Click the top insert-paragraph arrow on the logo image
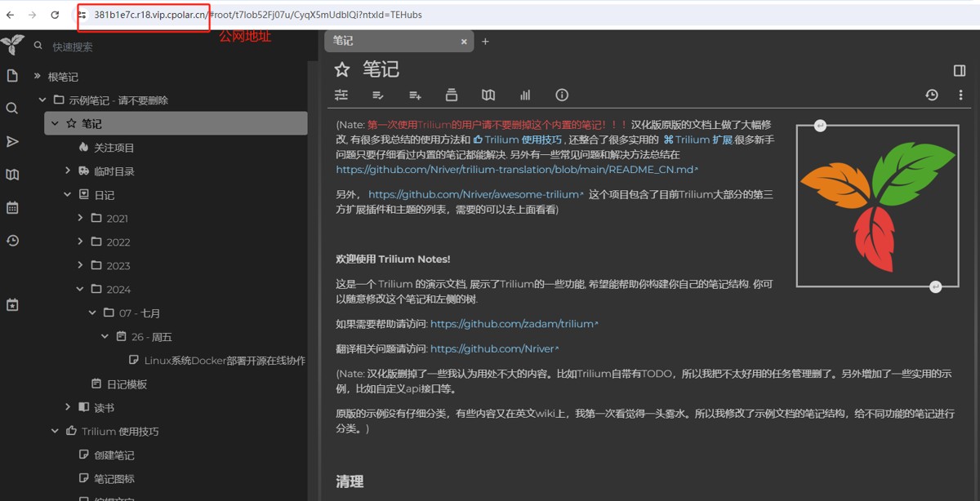The width and height of the screenshot is (980, 501). click(820, 126)
